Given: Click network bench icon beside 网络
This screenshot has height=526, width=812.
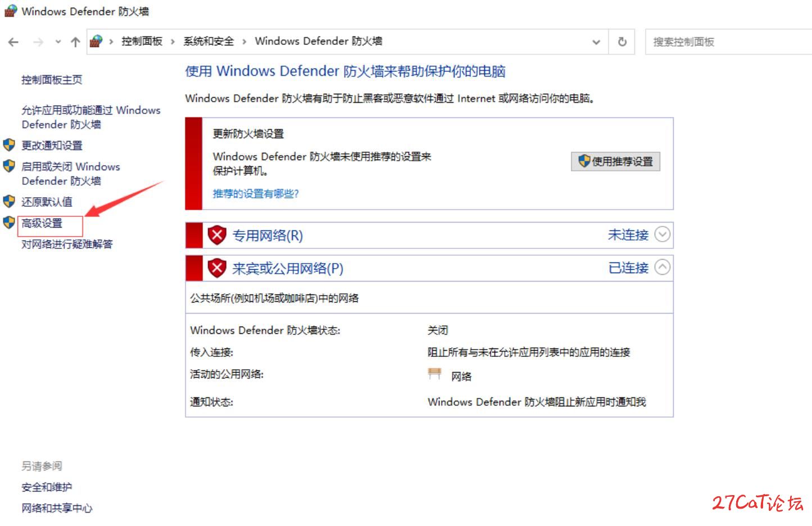Looking at the screenshot, I should (434, 374).
